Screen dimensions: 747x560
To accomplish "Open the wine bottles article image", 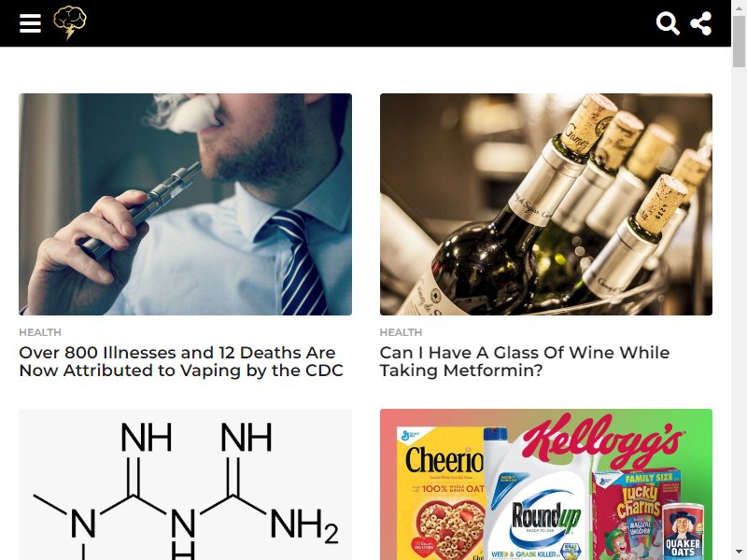I will (546, 204).
